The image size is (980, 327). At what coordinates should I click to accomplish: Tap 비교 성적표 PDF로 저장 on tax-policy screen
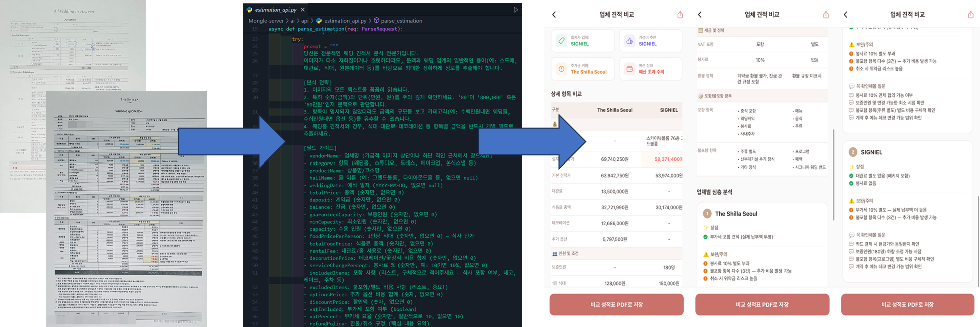(x=762, y=305)
